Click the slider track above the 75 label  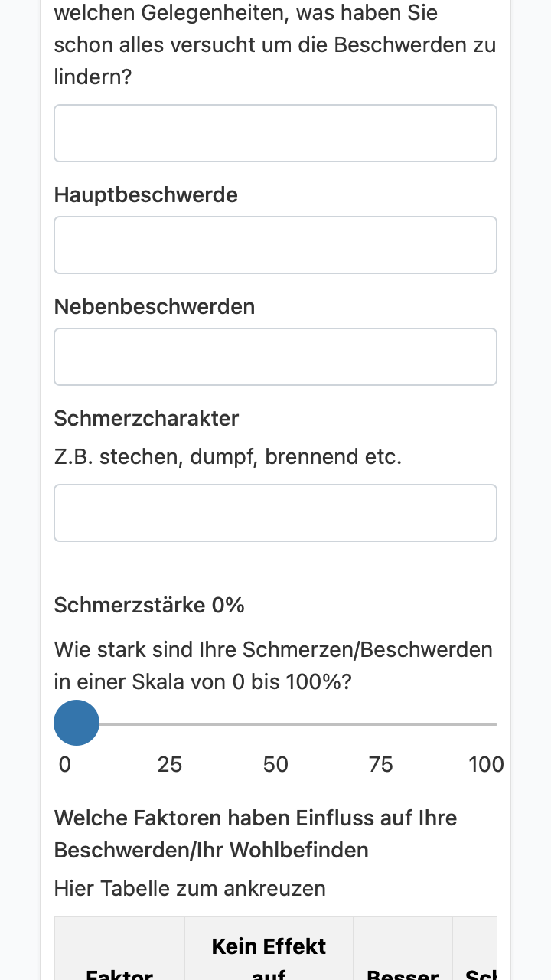coord(381,724)
